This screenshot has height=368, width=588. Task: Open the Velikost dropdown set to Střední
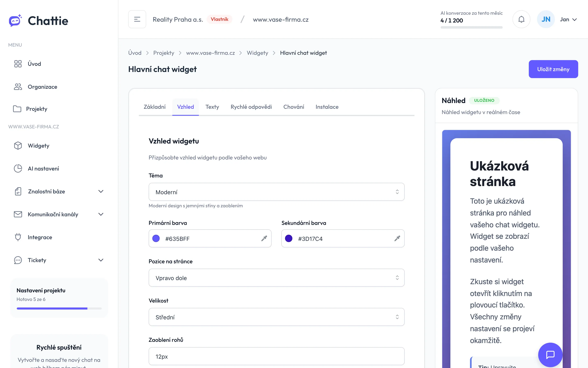tap(276, 317)
